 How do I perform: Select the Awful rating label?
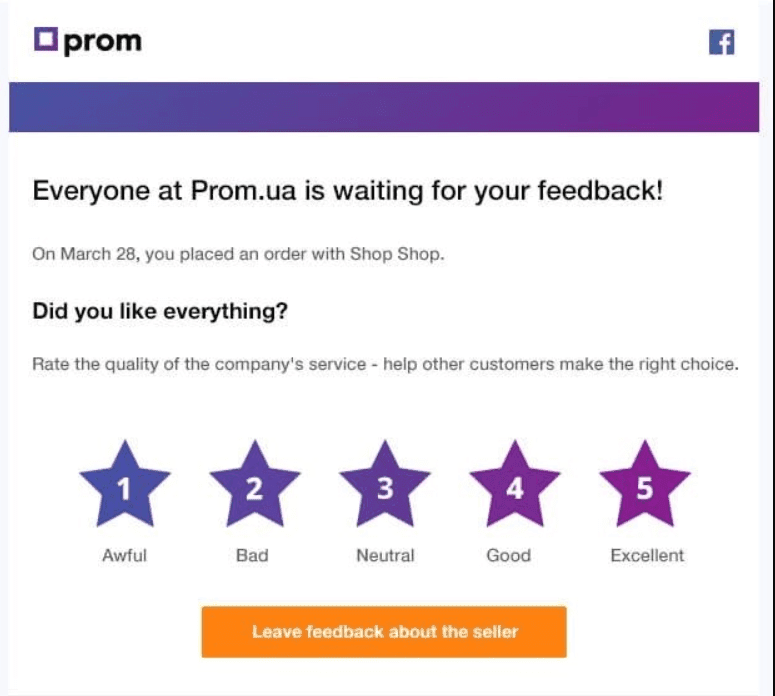pyautogui.click(x=125, y=555)
